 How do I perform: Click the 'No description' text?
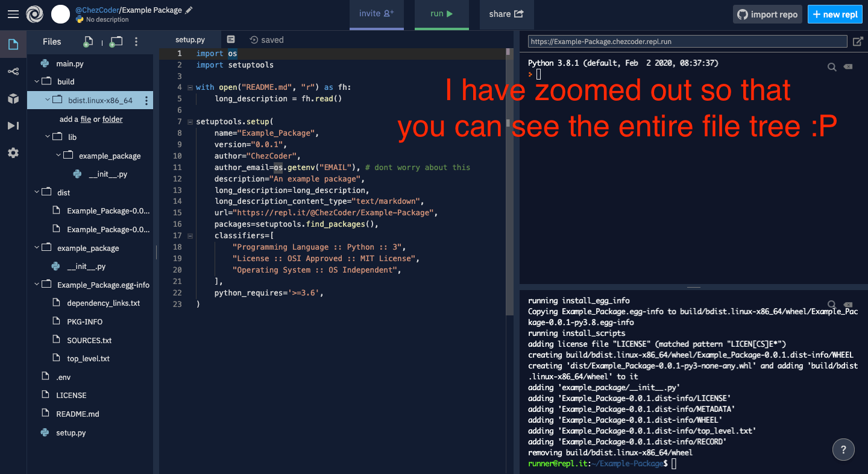[x=107, y=20]
